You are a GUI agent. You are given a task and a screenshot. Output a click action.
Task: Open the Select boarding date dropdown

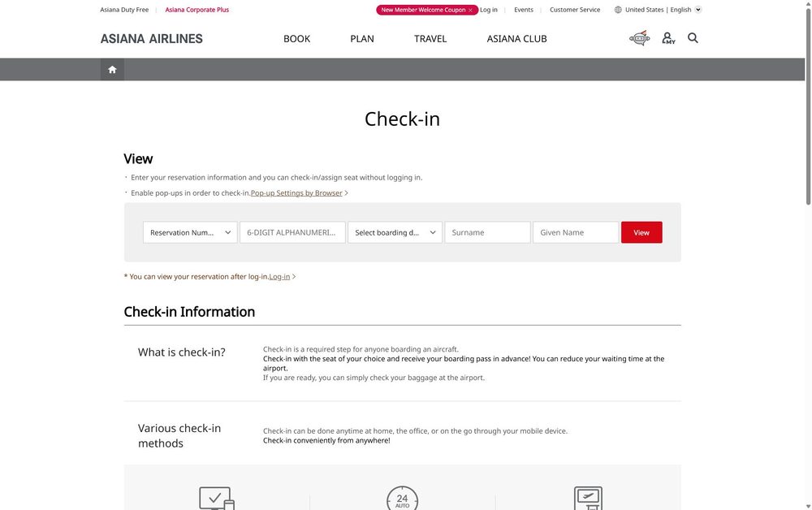(395, 232)
